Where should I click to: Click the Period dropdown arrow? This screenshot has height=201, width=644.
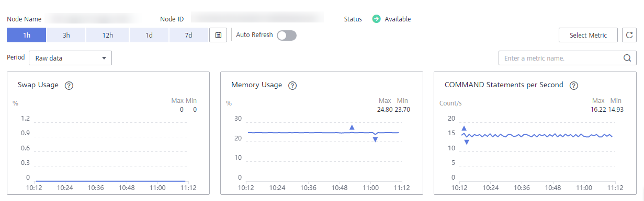click(104, 58)
